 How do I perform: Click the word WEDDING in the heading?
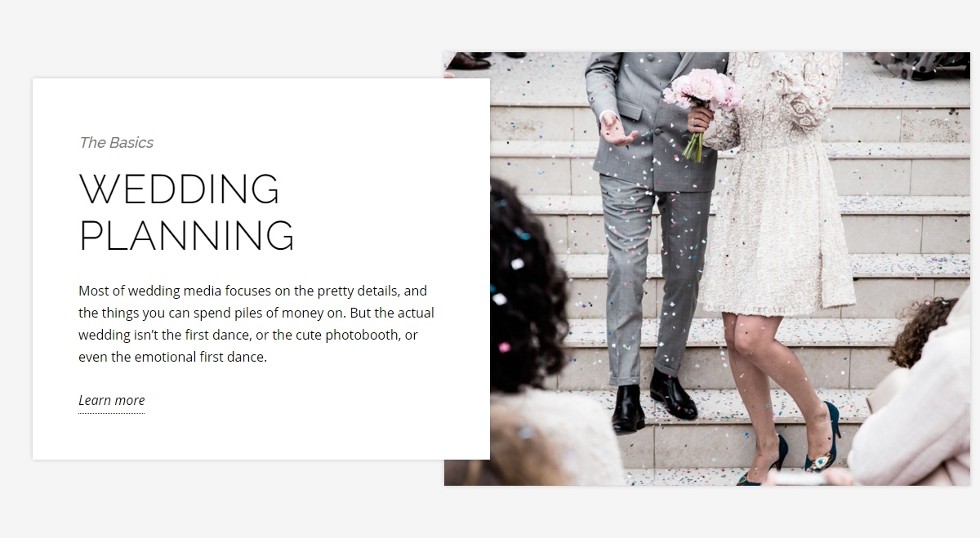179,189
